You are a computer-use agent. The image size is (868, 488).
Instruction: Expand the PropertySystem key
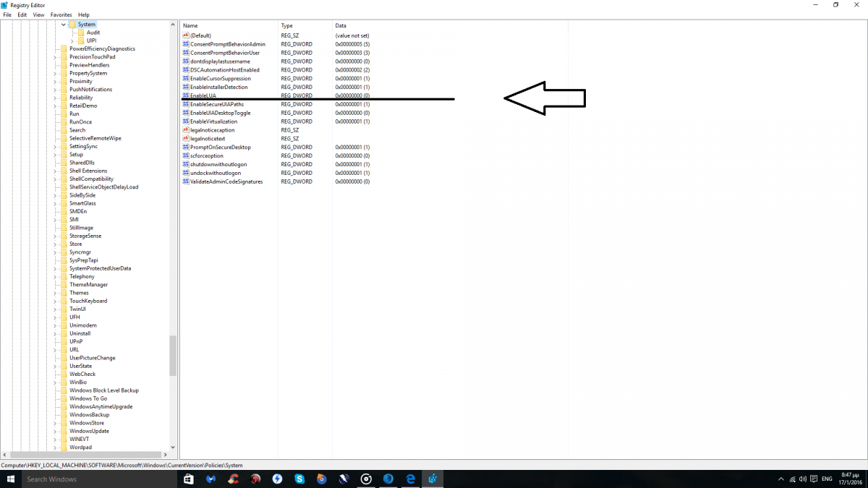click(x=55, y=73)
